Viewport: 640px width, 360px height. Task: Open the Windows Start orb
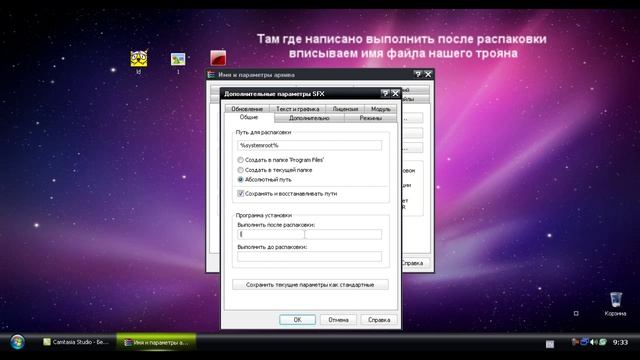point(17,342)
